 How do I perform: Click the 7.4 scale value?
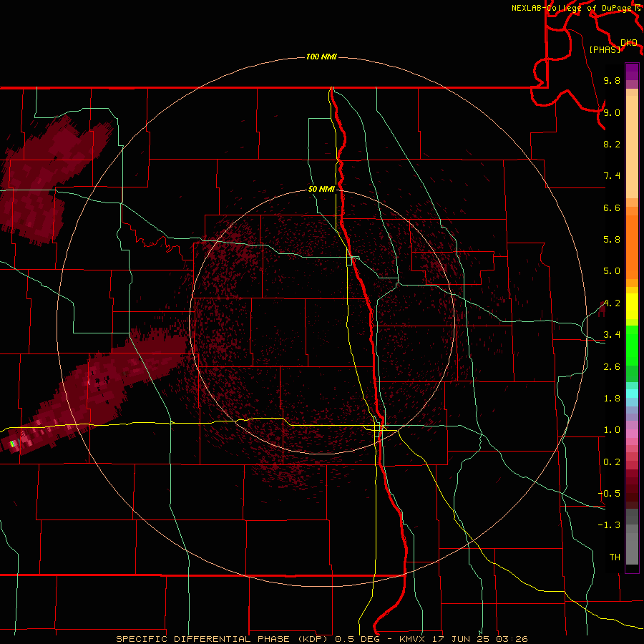pos(612,176)
